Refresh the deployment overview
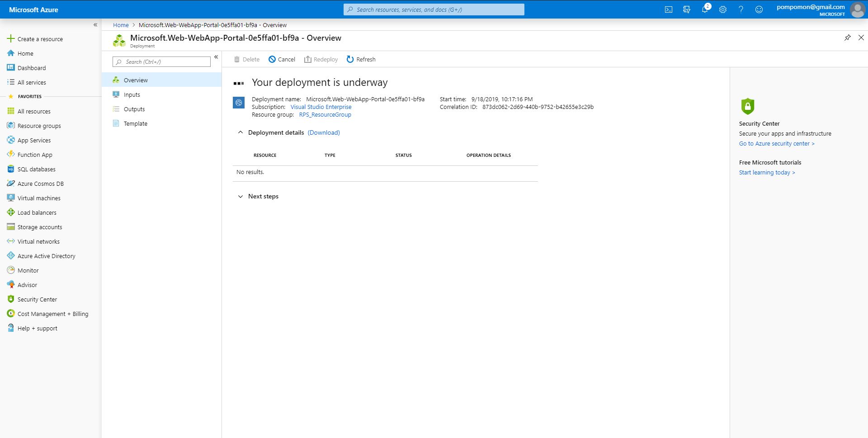Viewport: 868px width, 438px height. 361,59
